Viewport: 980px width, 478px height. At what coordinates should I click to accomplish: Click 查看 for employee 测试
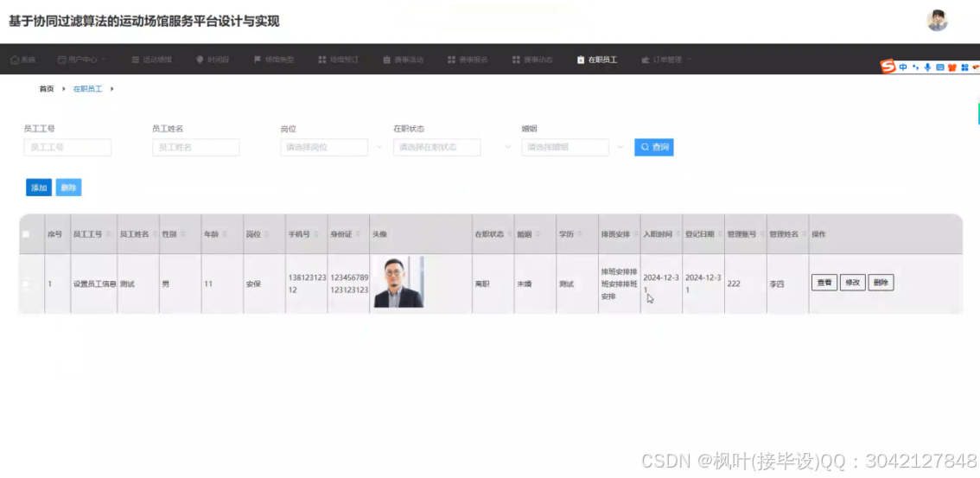pos(824,283)
